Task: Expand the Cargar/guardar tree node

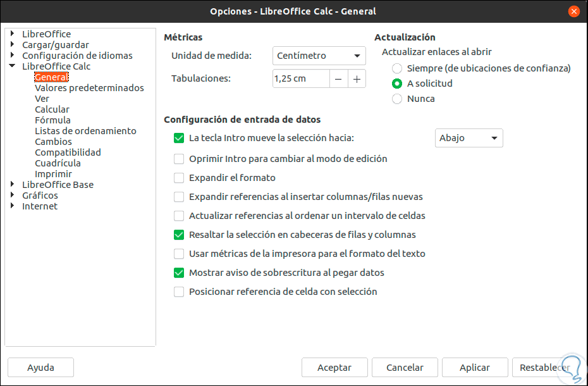Action: pos(13,45)
